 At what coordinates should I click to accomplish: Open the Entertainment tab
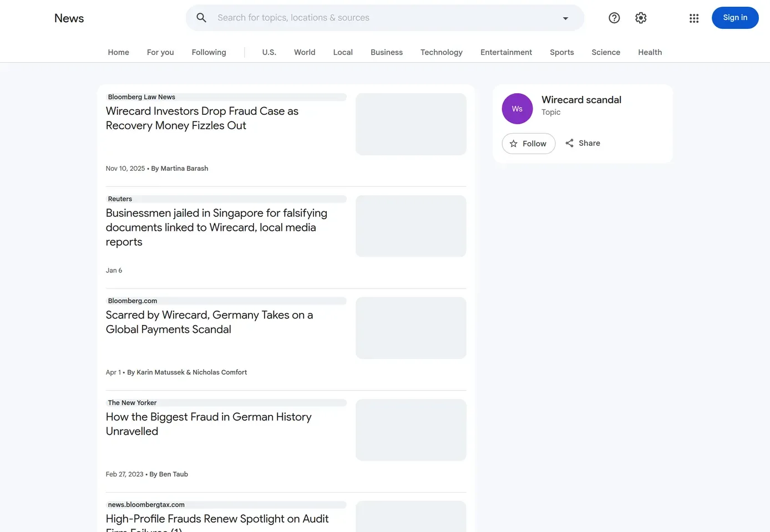(506, 52)
